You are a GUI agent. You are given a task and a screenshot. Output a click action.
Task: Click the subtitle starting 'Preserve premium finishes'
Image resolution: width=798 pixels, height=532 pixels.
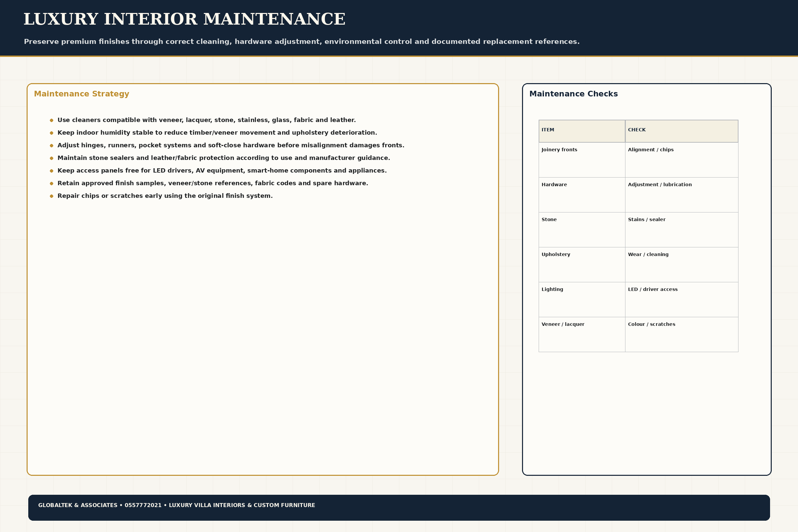[x=302, y=41]
